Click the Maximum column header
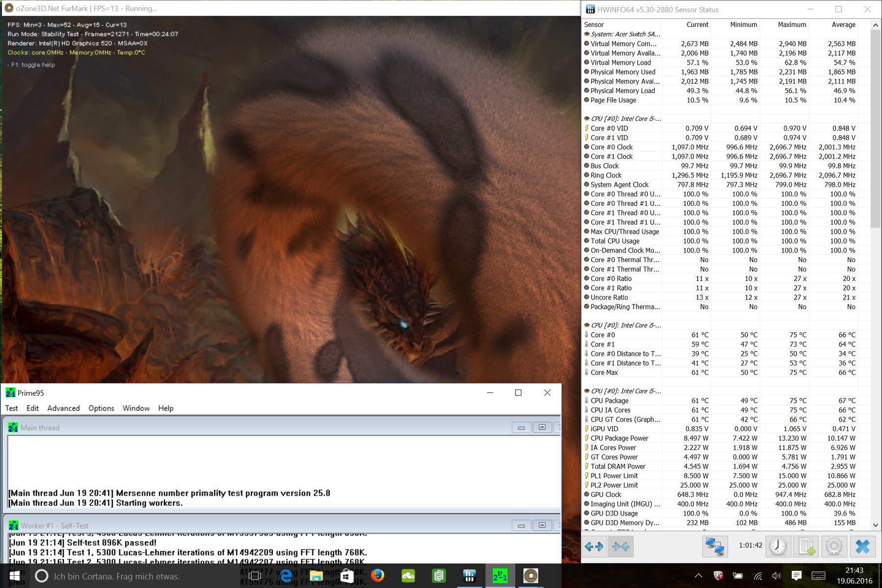 [784, 24]
